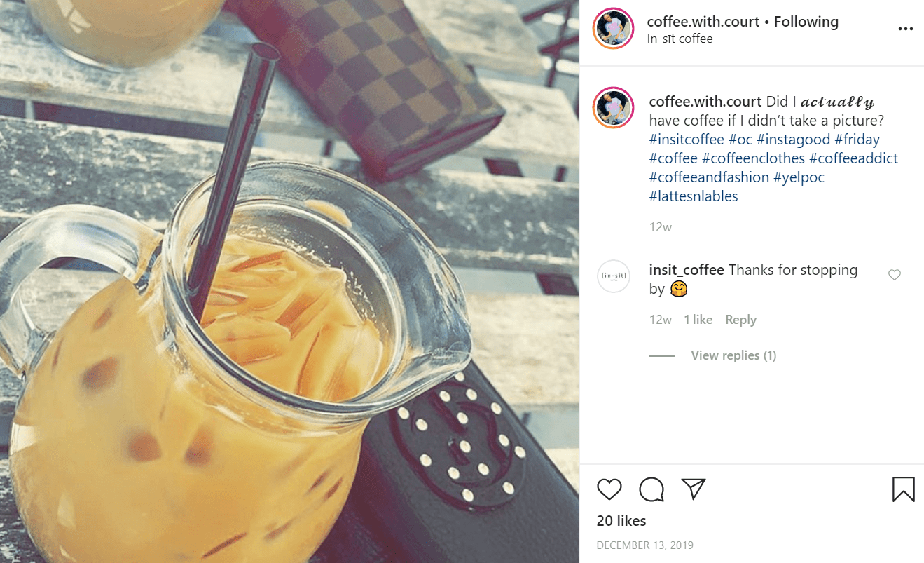Like the post with heart icon
Image resolution: width=924 pixels, height=563 pixels.
[609, 489]
